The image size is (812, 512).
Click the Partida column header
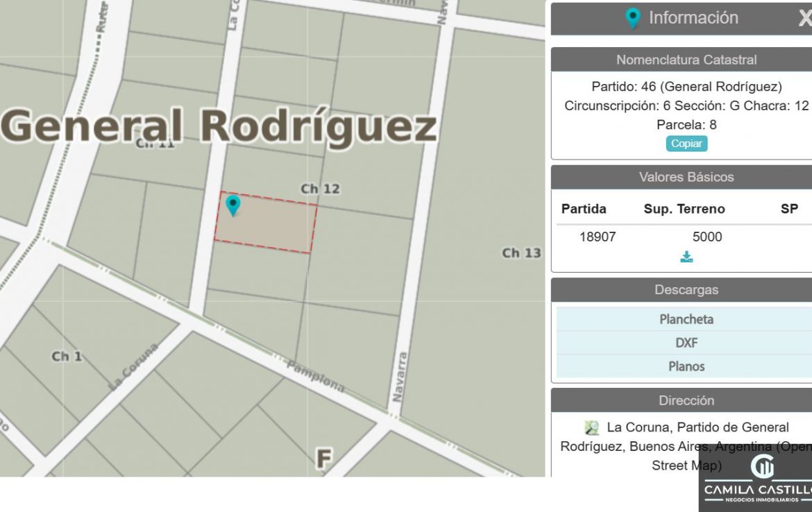[584, 209]
